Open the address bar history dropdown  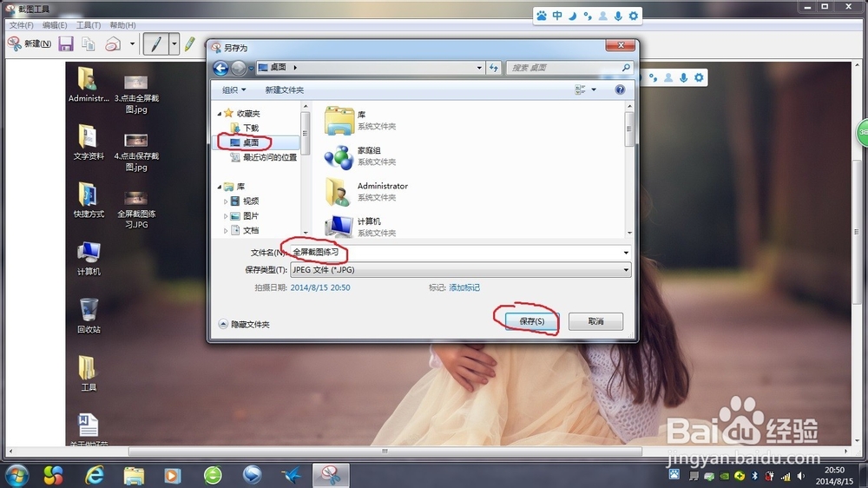479,68
